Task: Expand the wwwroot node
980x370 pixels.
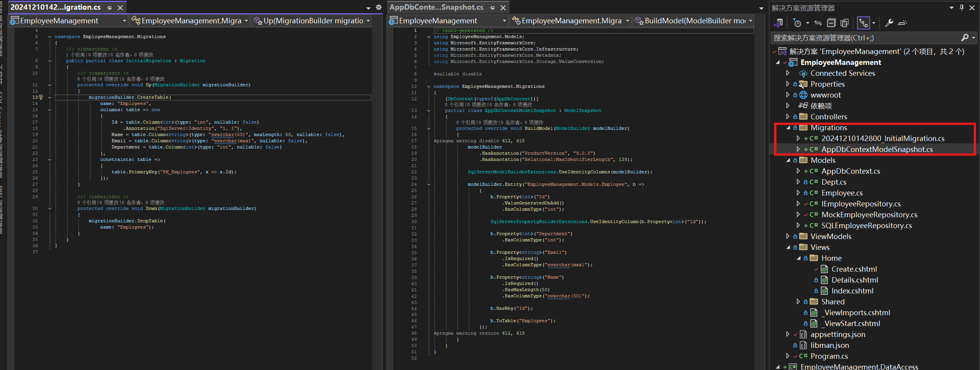Action: click(787, 95)
